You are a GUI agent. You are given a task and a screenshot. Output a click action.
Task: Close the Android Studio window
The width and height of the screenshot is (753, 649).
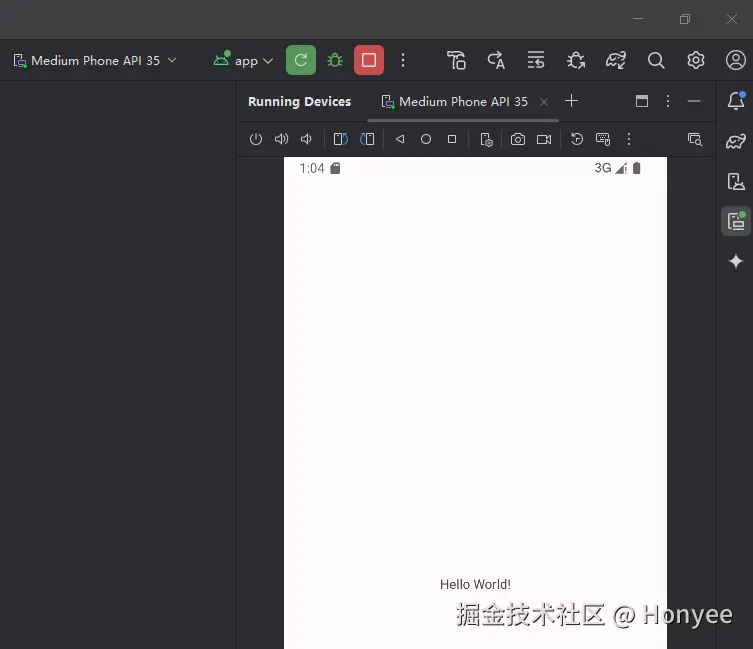[731, 19]
